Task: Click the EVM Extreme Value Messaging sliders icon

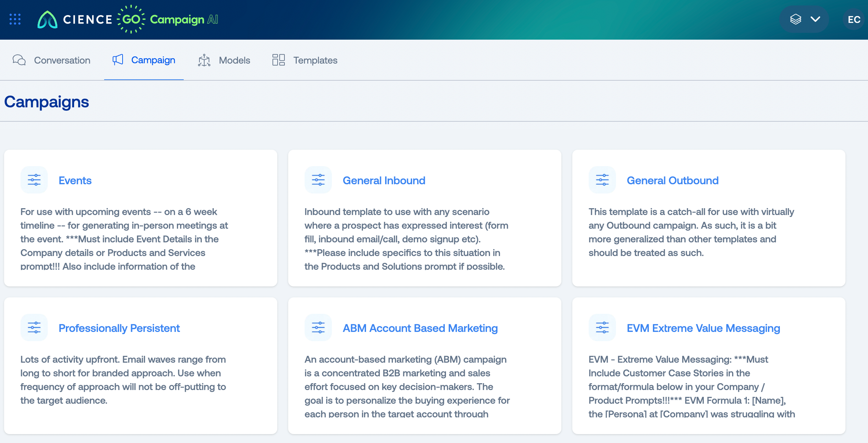Action: click(602, 327)
